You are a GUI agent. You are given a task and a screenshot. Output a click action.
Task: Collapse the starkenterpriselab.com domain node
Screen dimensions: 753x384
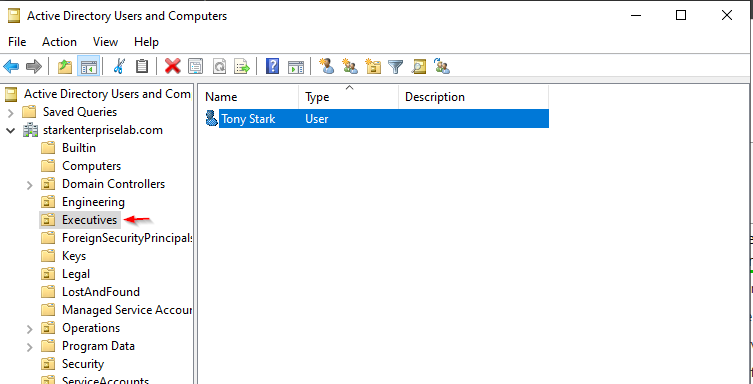point(11,131)
